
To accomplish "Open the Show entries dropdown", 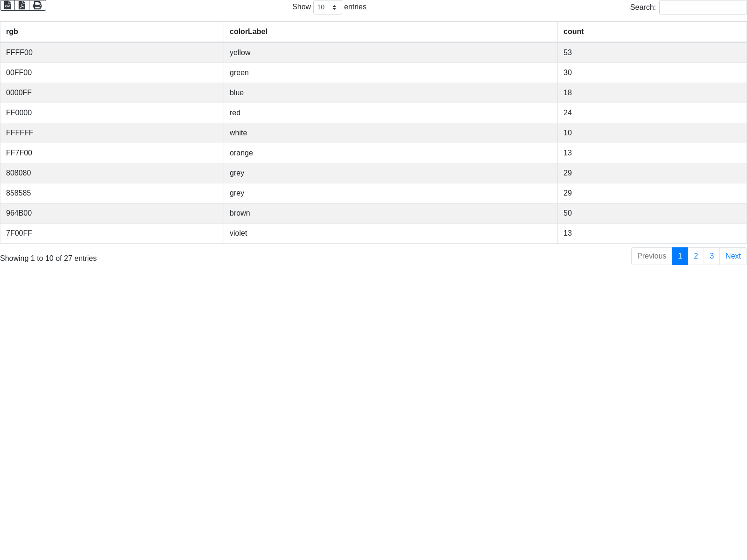I will click(327, 7).
